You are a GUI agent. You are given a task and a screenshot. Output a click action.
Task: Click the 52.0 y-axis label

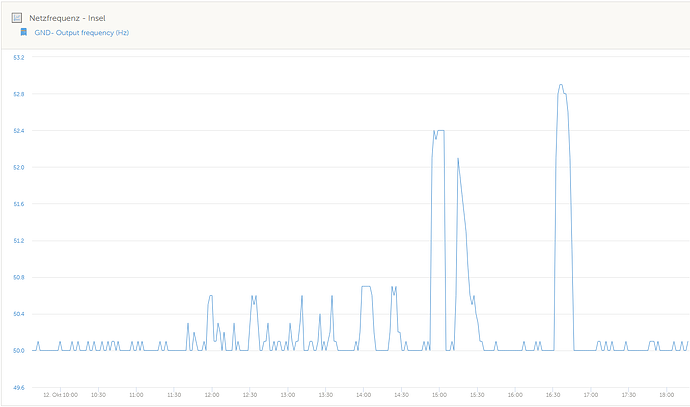[19, 167]
